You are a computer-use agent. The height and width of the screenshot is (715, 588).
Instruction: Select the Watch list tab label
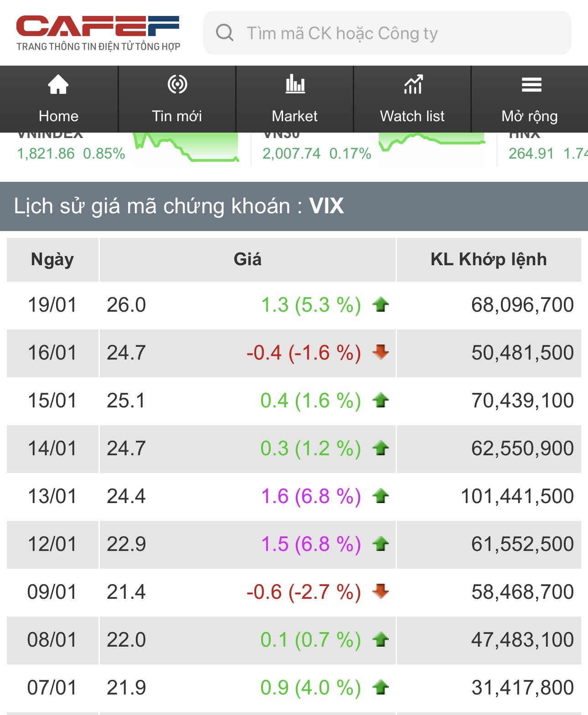[412, 116]
